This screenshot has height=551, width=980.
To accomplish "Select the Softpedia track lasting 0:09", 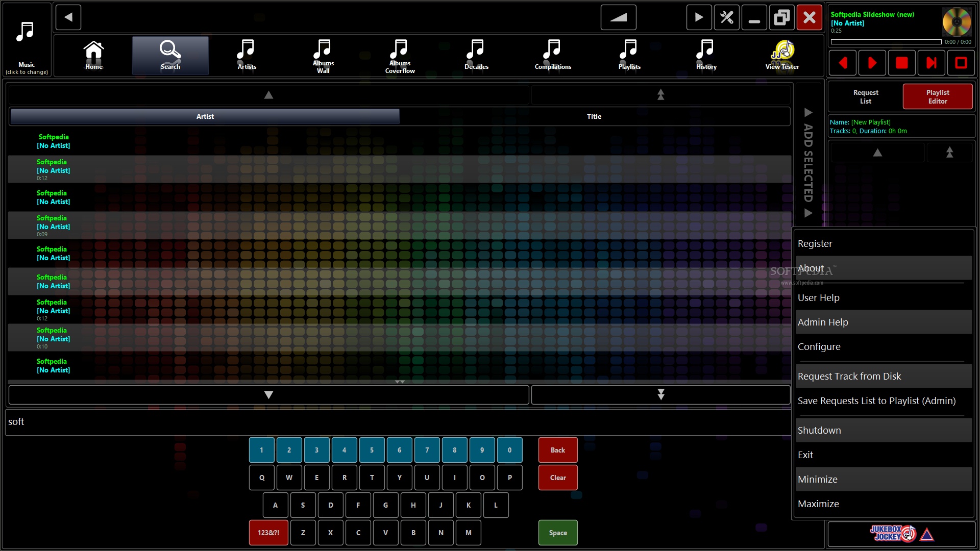I will tap(399, 226).
